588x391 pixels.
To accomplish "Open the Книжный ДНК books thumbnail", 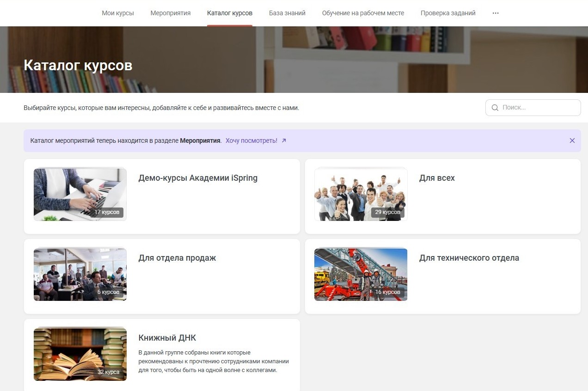I will (x=80, y=354).
